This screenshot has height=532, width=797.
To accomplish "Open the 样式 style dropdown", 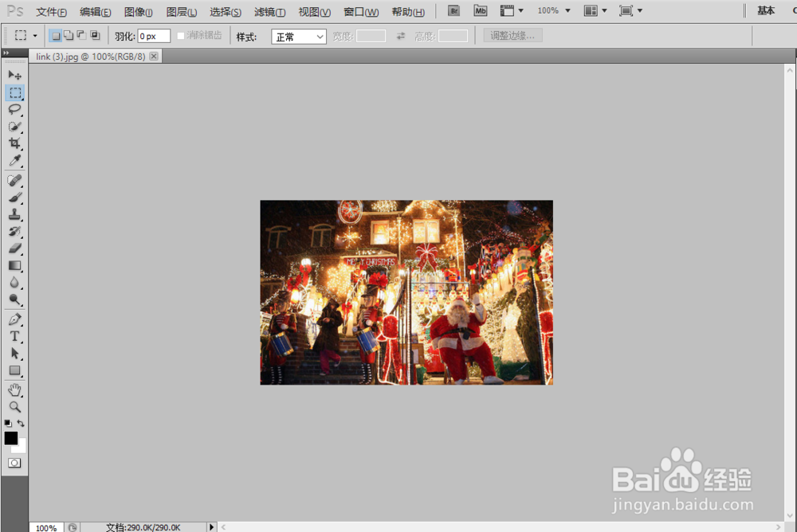I will [x=299, y=37].
